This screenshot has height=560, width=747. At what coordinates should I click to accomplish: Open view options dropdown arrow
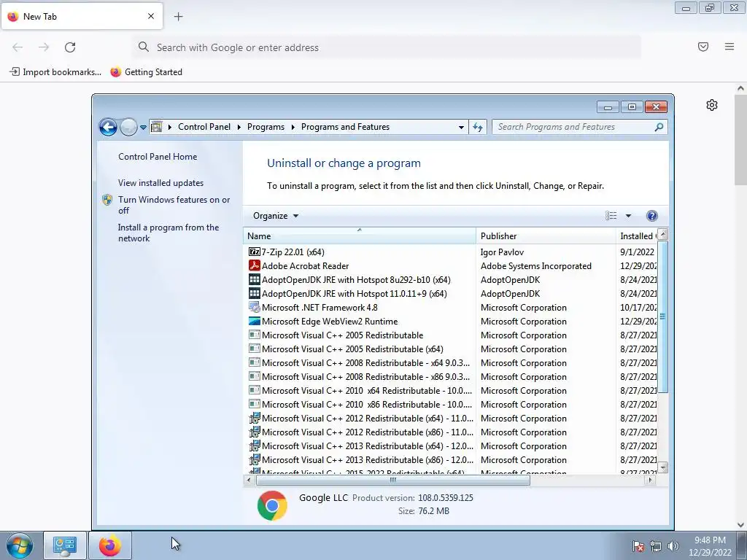(x=628, y=216)
